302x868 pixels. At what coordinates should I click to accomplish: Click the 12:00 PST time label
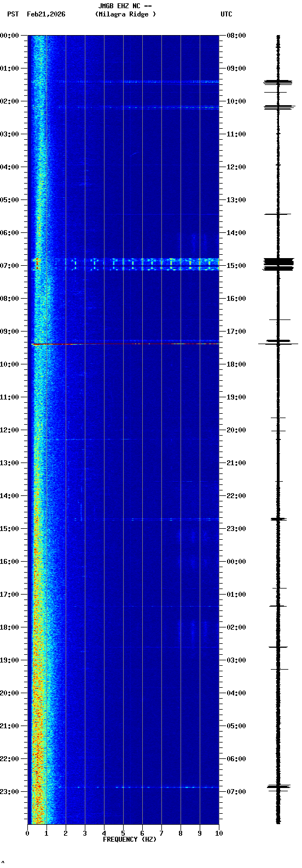pos(10,430)
